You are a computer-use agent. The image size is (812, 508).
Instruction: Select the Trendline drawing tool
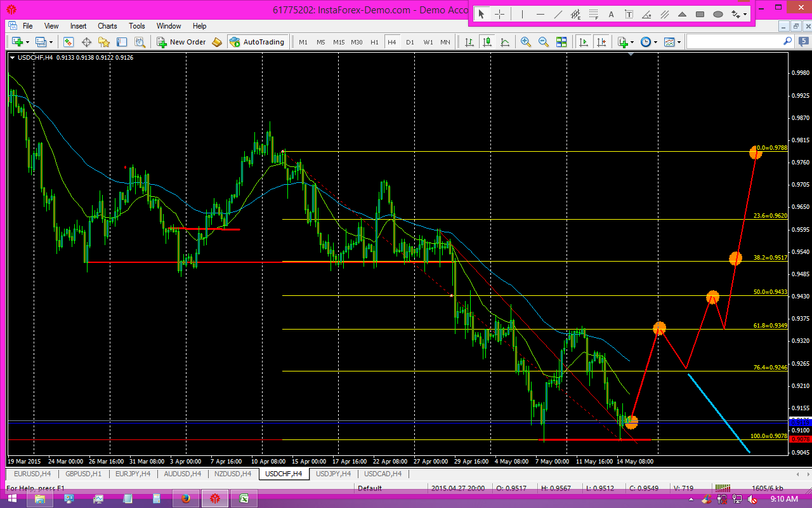(558, 13)
